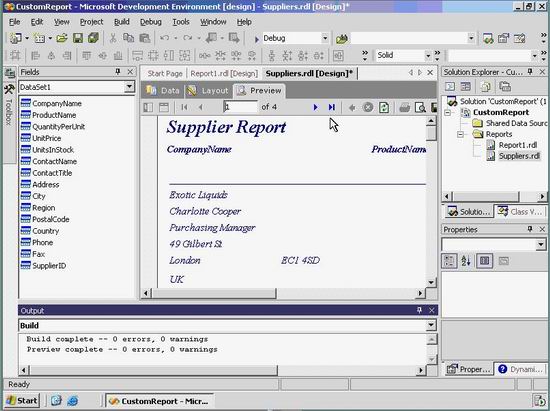Click the Save All toolbar icon
This screenshot has width=550, height=411.
coord(93,38)
